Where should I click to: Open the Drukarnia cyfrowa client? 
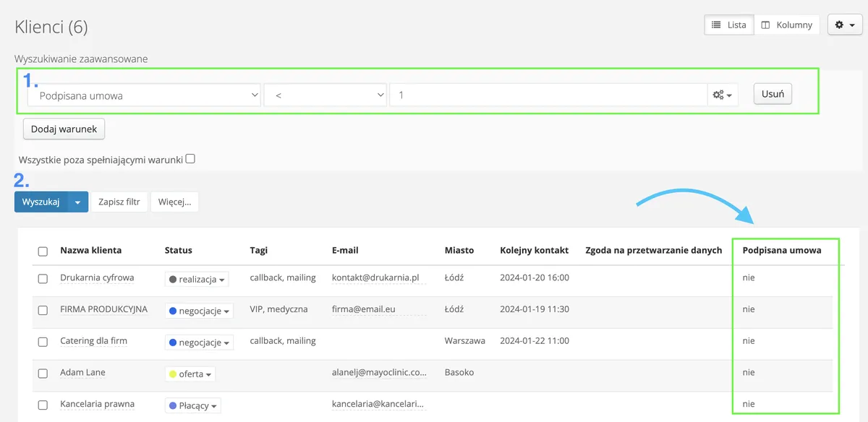point(97,277)
